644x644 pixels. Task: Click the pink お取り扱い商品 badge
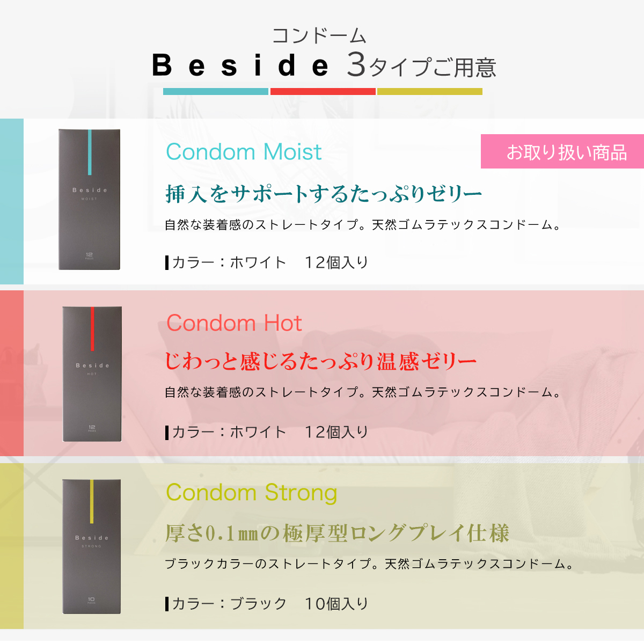[x=562, y=151]
